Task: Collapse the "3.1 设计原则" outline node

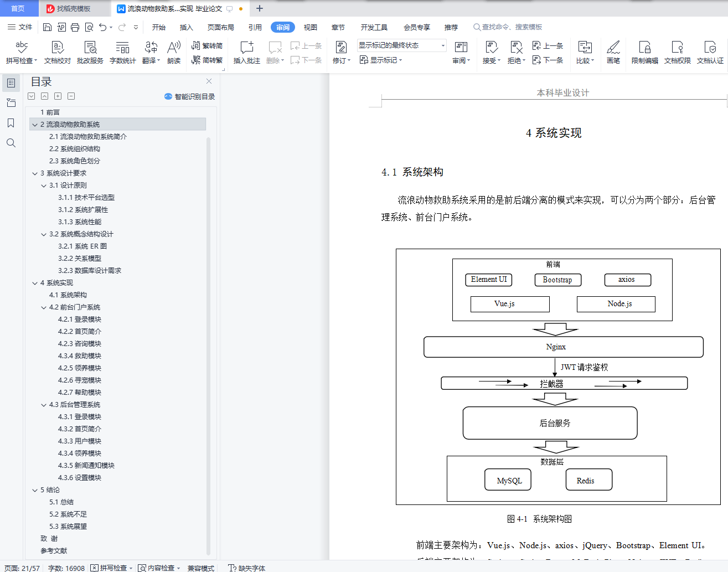Action: coord(44,185)
